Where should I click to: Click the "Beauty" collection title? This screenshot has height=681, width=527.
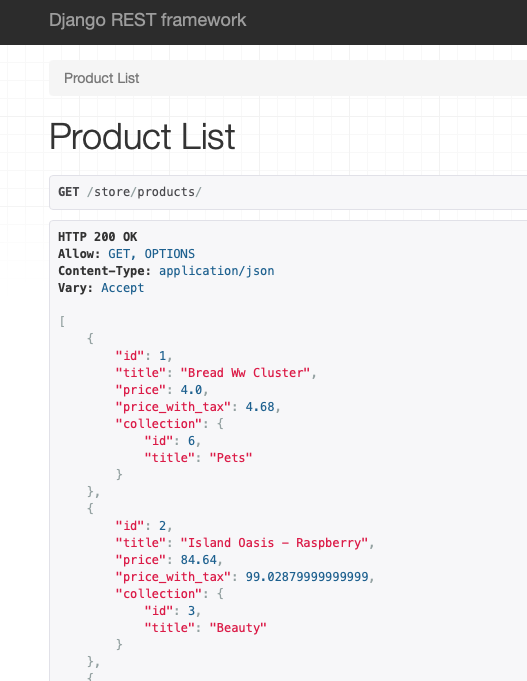pyautogui.click(x=238, y=628)
